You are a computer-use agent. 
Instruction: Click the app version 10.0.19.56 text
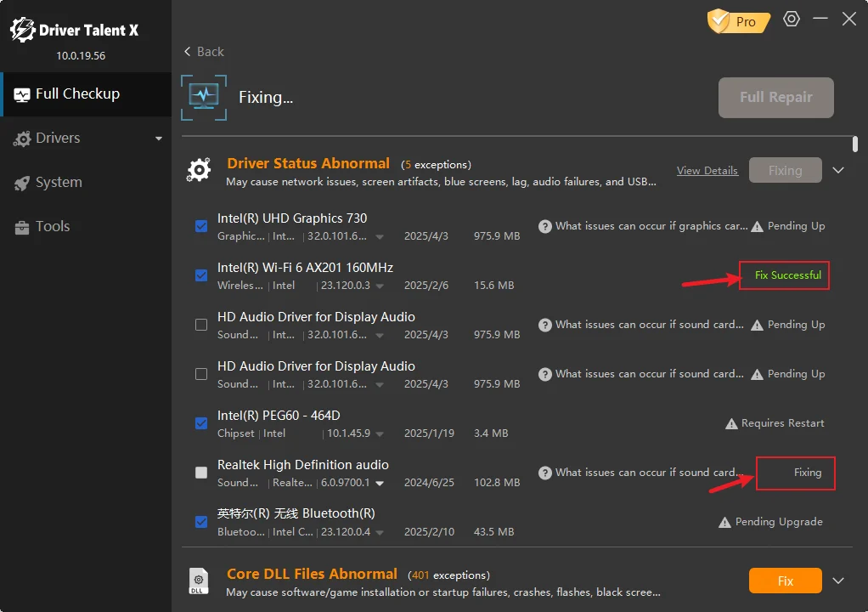pos(81,56)
